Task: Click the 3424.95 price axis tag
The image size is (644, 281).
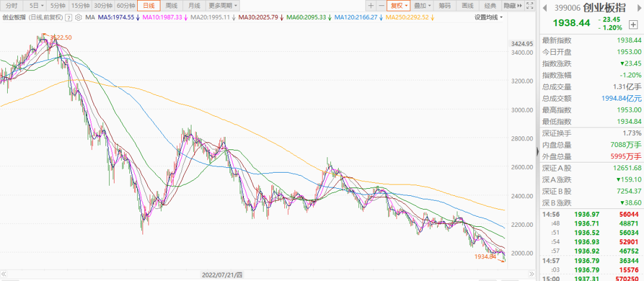Action: (x=522, y=43)
